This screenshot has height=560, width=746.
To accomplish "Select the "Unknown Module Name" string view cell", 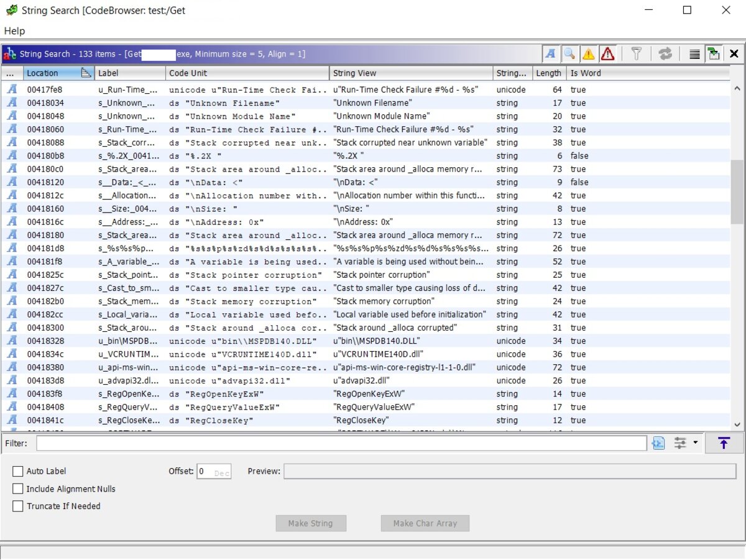I will [411, 116].
